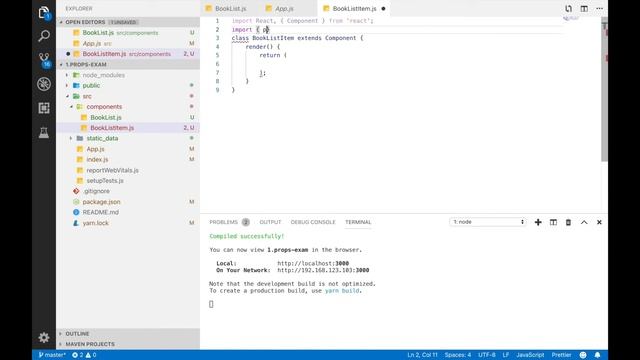Open the Search view icon
The width and height of the screenshot is (640, 360).
(x=44, y=36)
